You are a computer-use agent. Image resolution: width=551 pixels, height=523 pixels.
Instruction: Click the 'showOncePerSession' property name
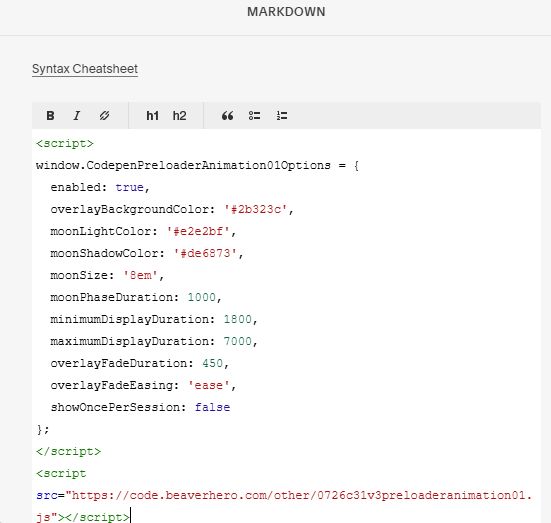pos(115,407)
